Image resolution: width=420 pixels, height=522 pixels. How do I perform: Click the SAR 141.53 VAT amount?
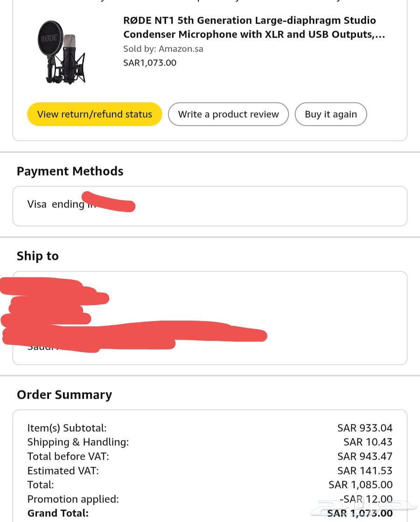(364, 471)
